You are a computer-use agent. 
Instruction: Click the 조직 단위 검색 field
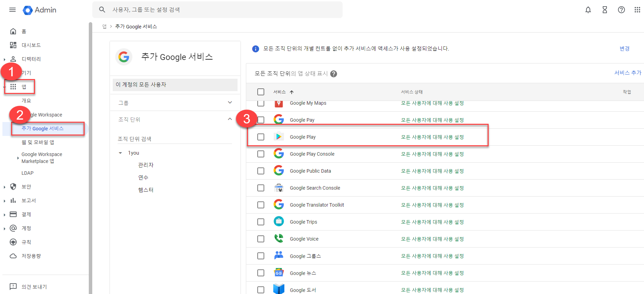(174, 139)
